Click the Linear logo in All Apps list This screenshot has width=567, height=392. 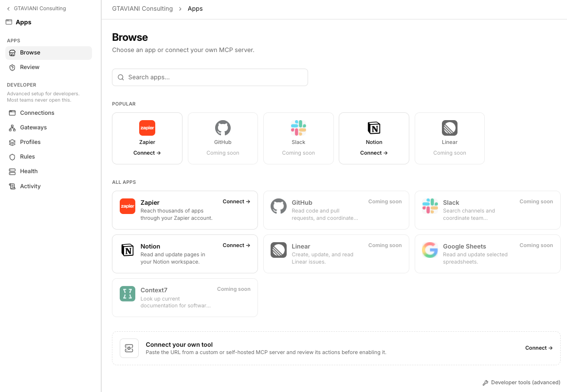[278, 250]
